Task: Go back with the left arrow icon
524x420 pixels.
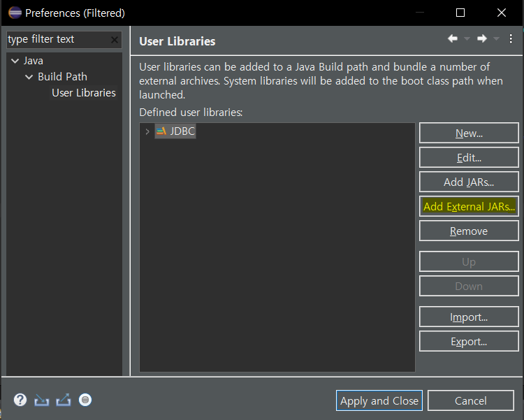Action: (453, 39)
